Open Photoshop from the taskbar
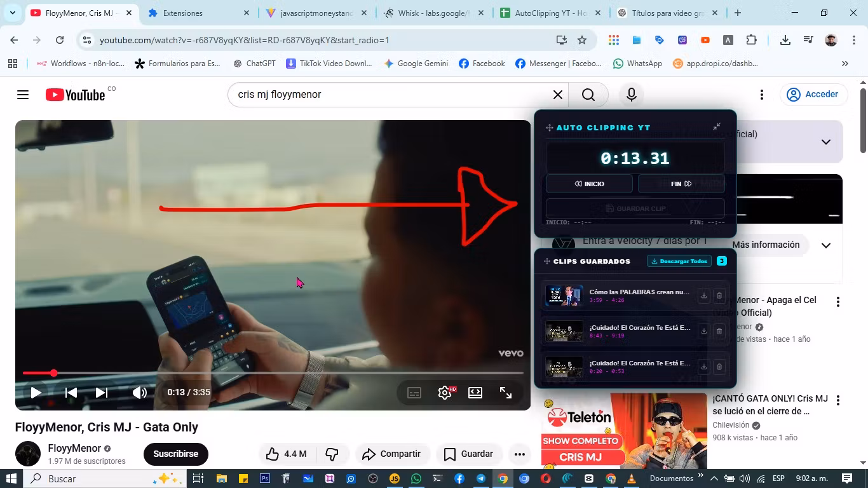Viewport: 868px width, 488px height. (x=265, y=478)
